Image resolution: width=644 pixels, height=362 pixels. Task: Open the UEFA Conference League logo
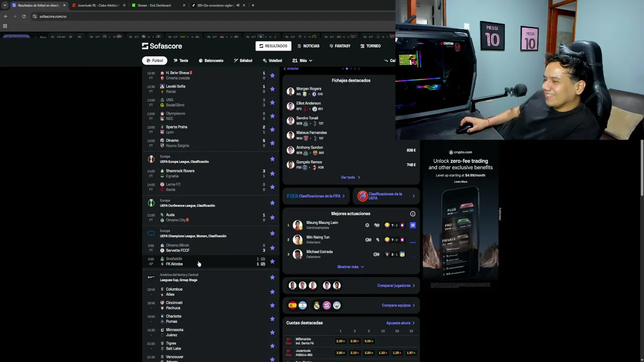(x=151, y=203)
